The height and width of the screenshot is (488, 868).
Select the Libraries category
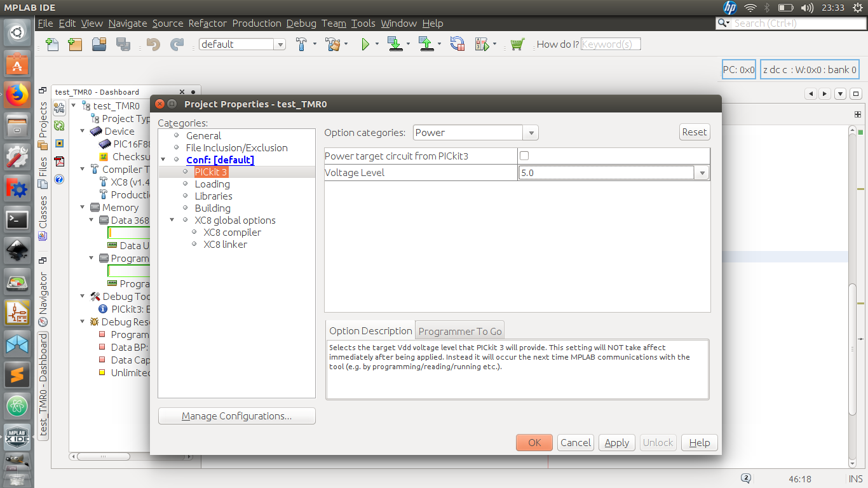pyautogui.click(x=214, y=196)
